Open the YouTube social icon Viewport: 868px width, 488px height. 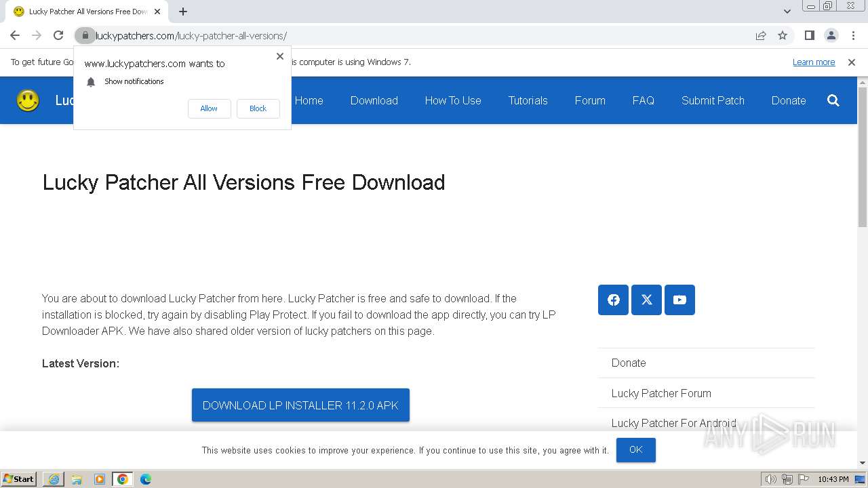point(679,300)
